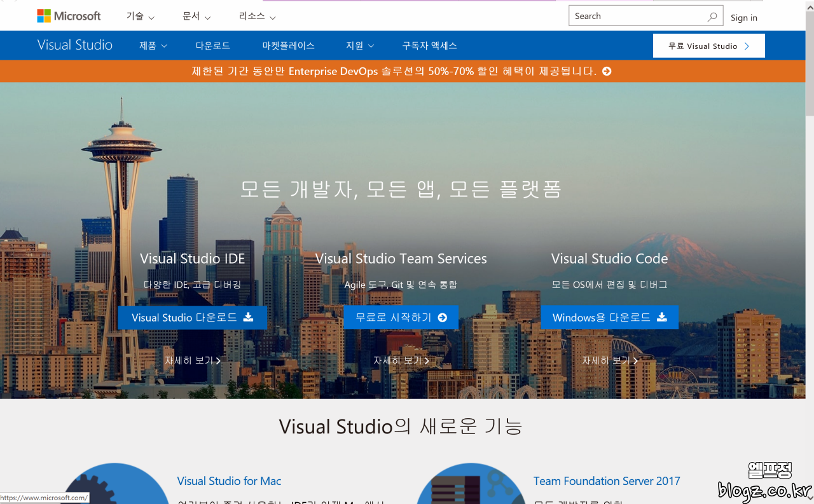The width and height of the screenshot is (814, 504).
Task: Click the Microsoft logo
Action: (69, 17)
